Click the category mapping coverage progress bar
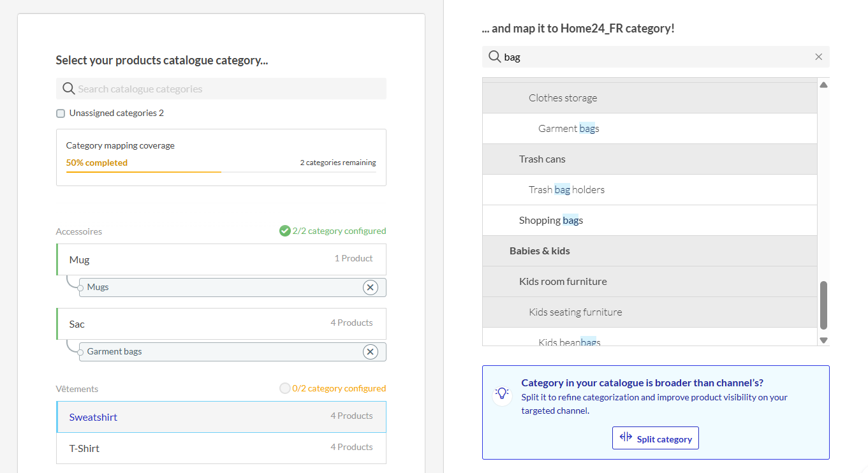The width and height of the screenshot is (868, 473). pos(221,171)
